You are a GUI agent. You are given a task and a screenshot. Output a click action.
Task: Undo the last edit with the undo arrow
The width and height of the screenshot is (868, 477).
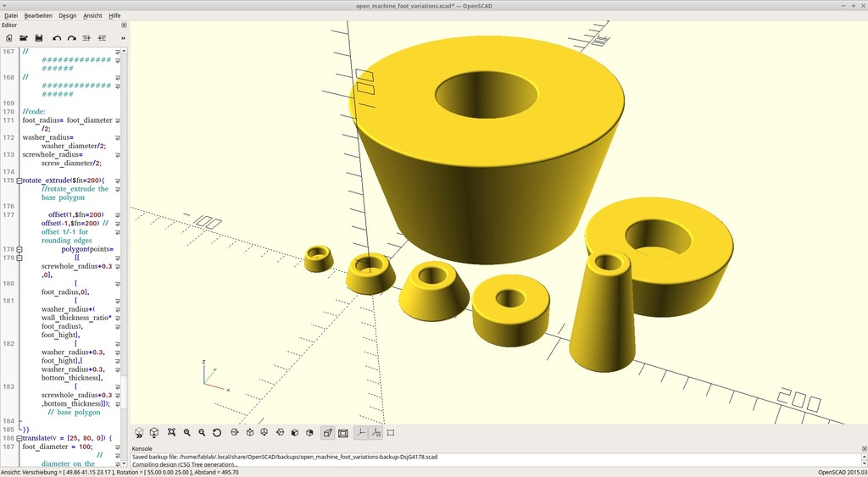click(57, 38)
